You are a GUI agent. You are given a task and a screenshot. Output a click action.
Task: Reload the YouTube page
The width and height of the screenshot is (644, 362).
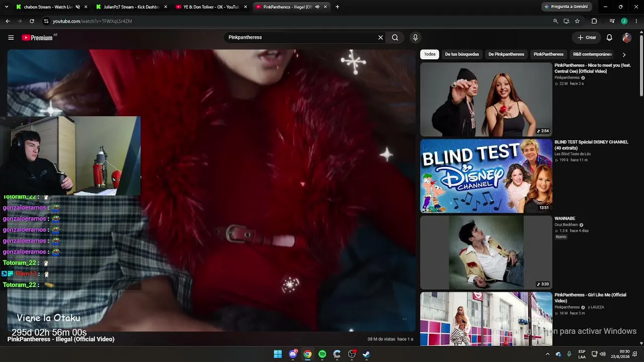pyautogui.click(x=32, y=21)
